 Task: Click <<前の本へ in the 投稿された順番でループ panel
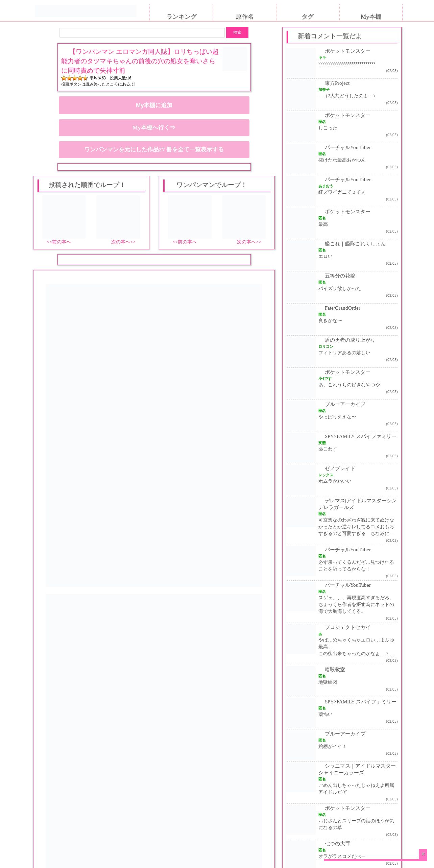click(59, 242)
